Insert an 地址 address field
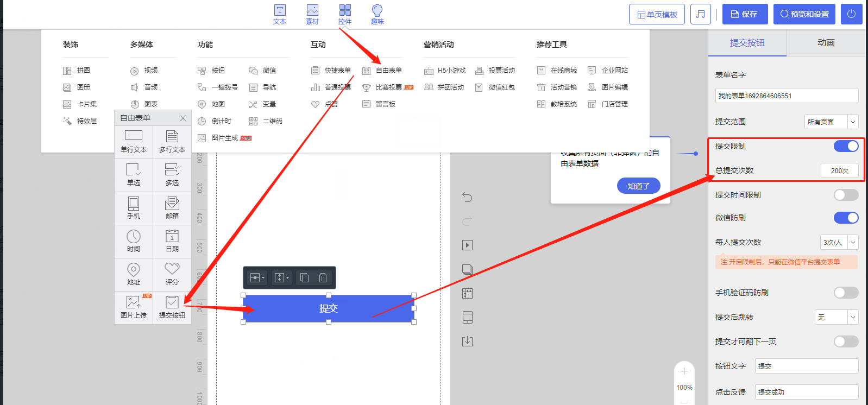Image resolution: width=868 pixels, height=405 pixels. point(134,274)
